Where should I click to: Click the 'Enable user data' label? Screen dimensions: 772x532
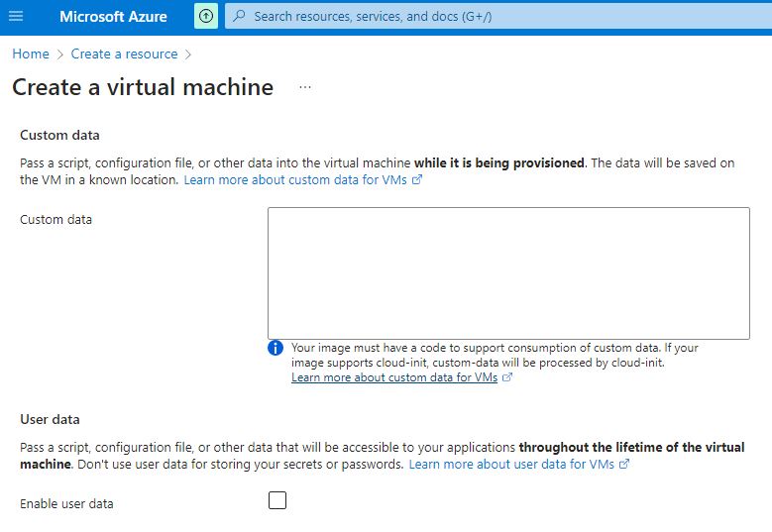coord(66,504)
